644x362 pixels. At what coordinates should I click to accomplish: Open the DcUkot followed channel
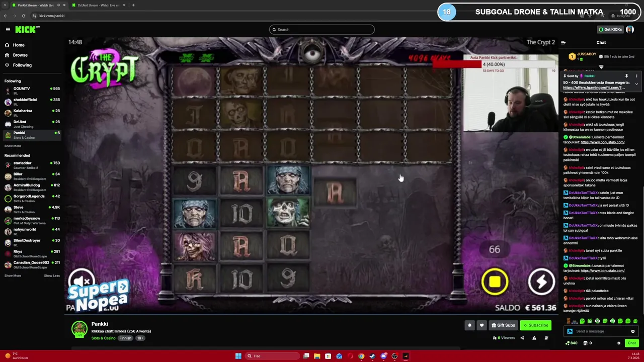[32, 124]
